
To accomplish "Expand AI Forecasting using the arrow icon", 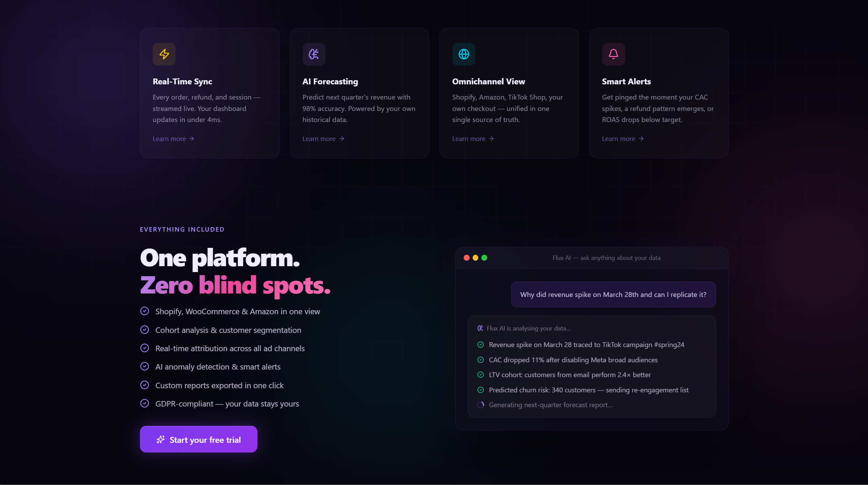I will point(341,139).
